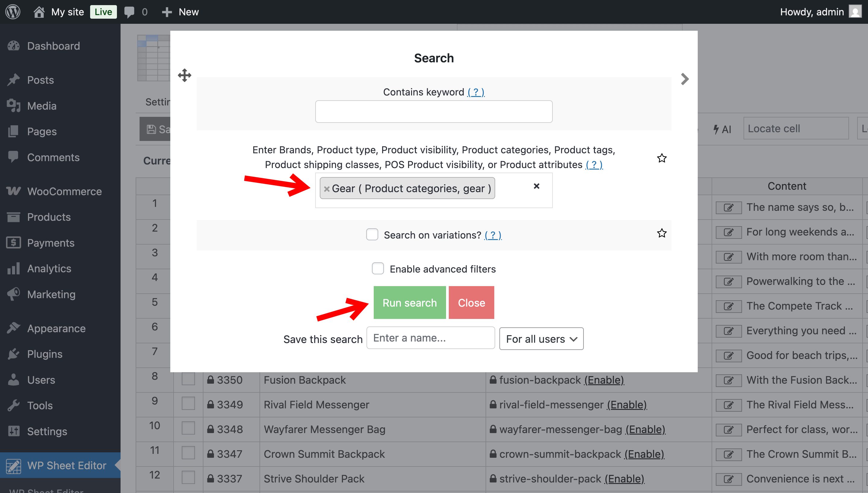Click the WordPress logo in the admin bar
Viewport: 868px width, 493px height.
pos(13,12)
